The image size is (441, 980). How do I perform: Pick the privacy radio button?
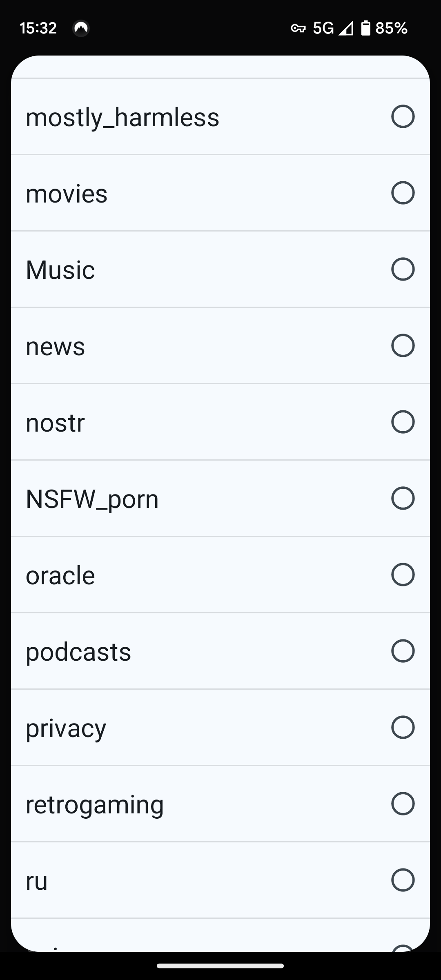(403, 727)
